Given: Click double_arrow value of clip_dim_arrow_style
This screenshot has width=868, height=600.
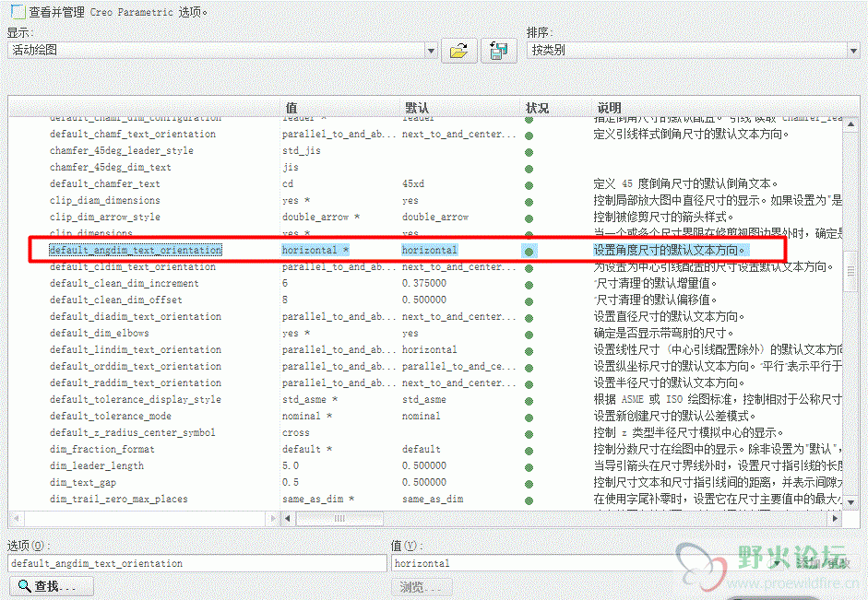Looking at the screenshot, I should tap(320, 217).
